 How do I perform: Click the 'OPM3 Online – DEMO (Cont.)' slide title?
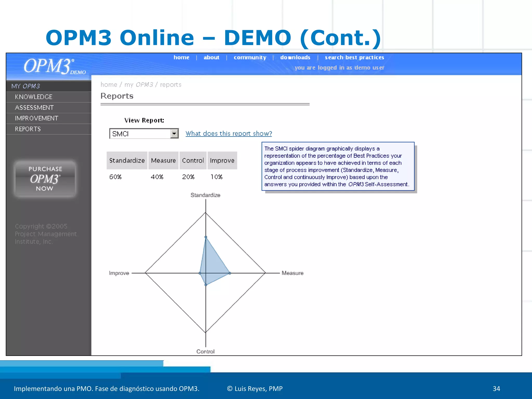[213, 38]
